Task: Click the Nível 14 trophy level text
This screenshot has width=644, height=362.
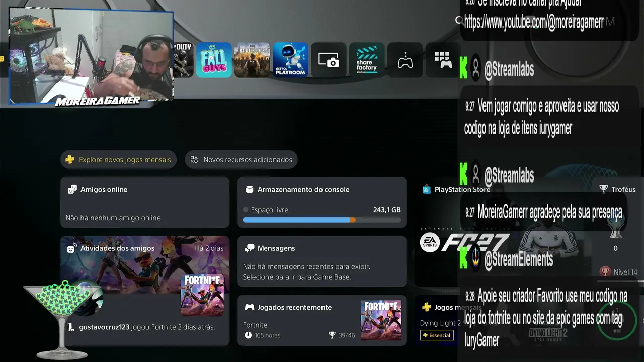Action: (625, 272)
